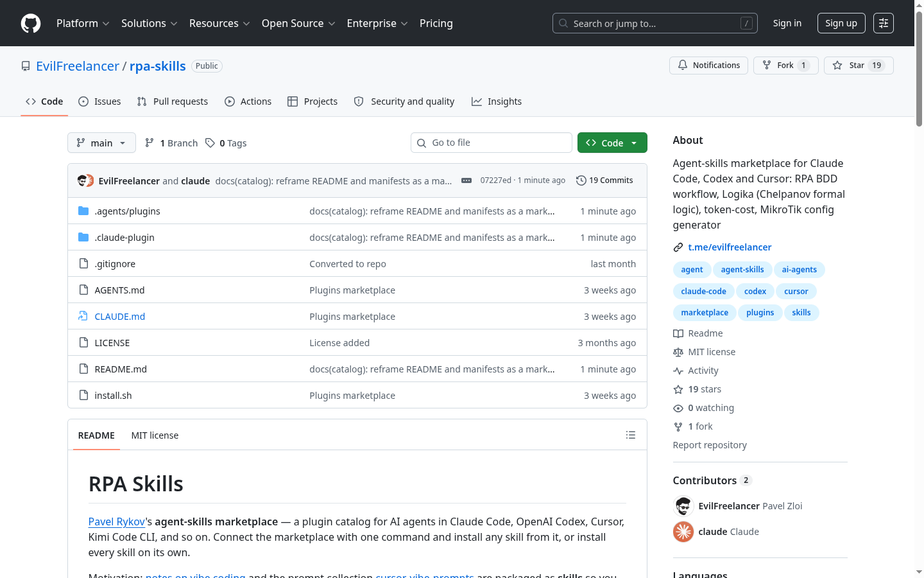
Task: View the 1 fork link
Action: coord(693,426)
